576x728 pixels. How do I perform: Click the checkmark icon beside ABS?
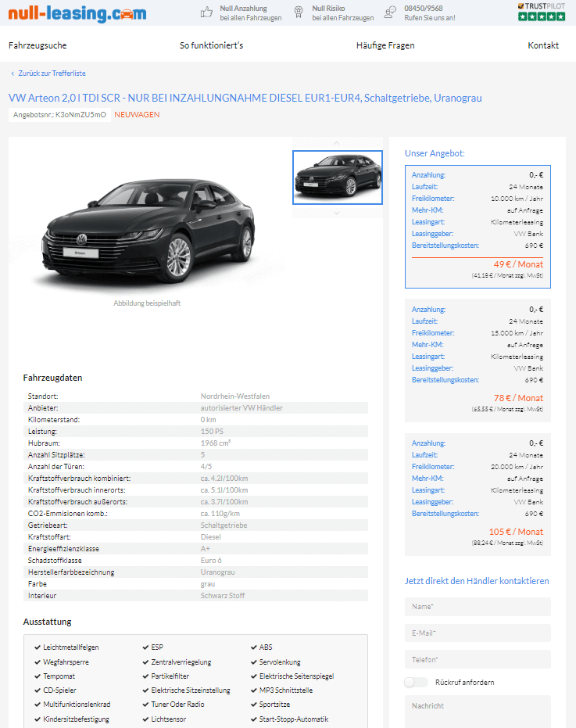pyautogui.click(x=254, y=647)
